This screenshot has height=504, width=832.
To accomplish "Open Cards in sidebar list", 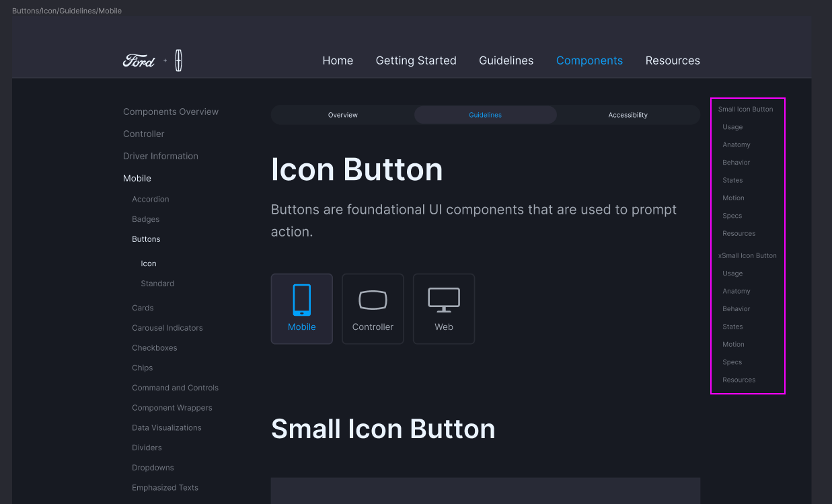I will (x=143, y=308).
